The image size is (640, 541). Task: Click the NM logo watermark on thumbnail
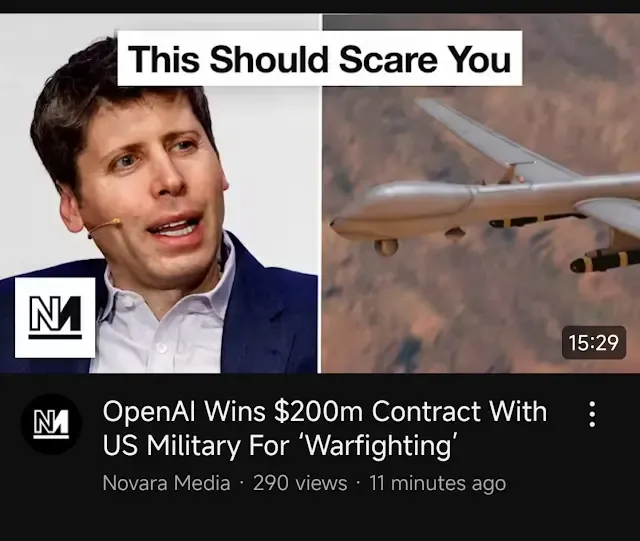pyautogui.click(x=55, y=317)
